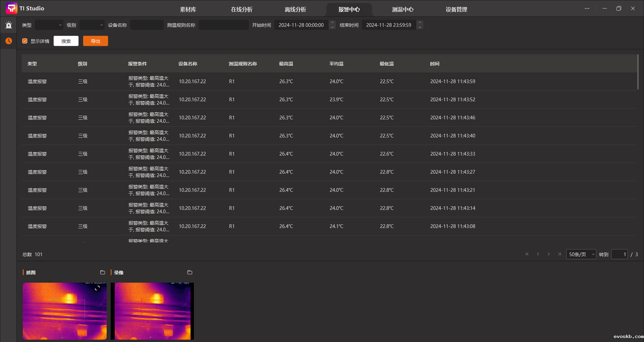This screenshot has height=342, width=644.
Task: Expand the 类型 dropdown
Action: coord(49,25)
